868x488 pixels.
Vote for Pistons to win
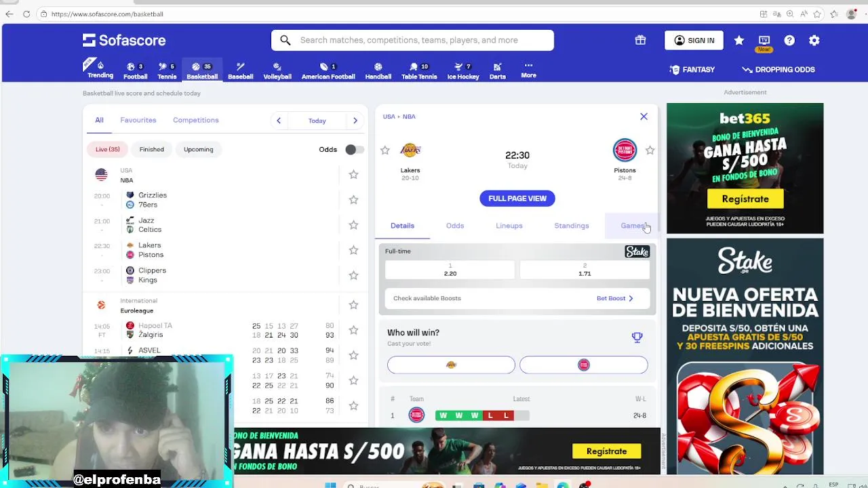coord(584,365)
